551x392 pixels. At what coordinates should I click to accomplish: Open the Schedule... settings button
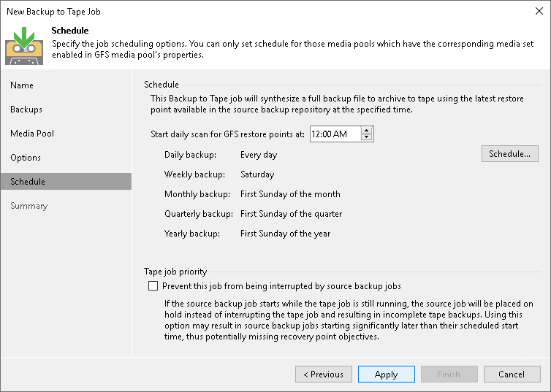[x=510, y=154]
